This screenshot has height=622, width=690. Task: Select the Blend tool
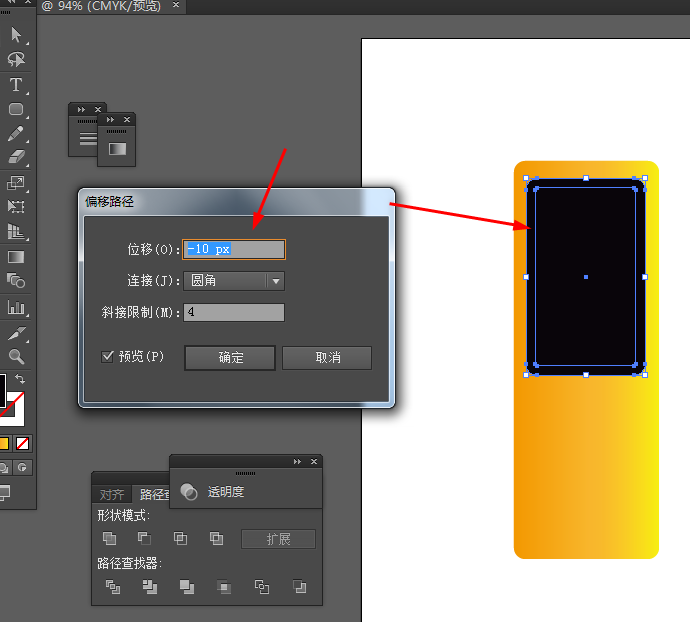16,280
